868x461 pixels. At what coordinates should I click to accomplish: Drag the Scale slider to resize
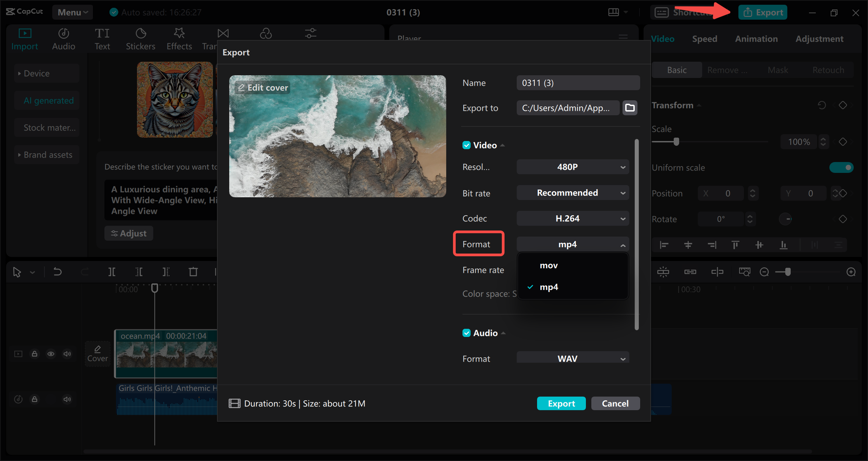coord(678,142)
